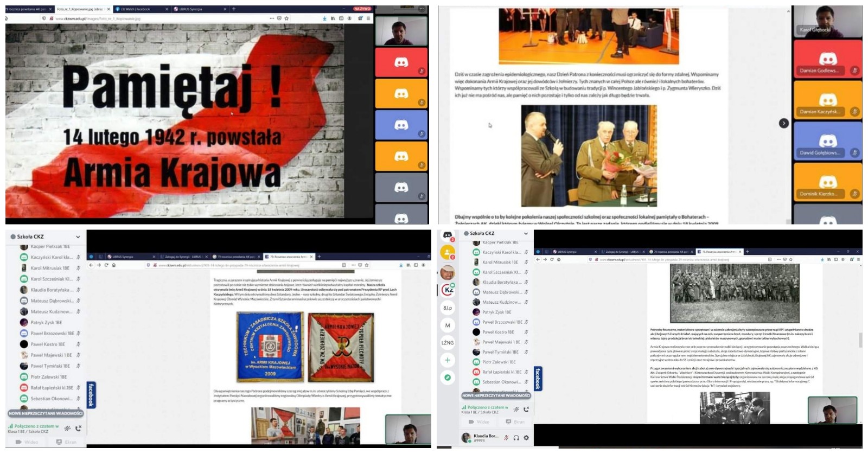This screenshot has width=868, height=454.
Task: Toggle reader view icon in soldiers photo browser
Action: pos(770,260)
